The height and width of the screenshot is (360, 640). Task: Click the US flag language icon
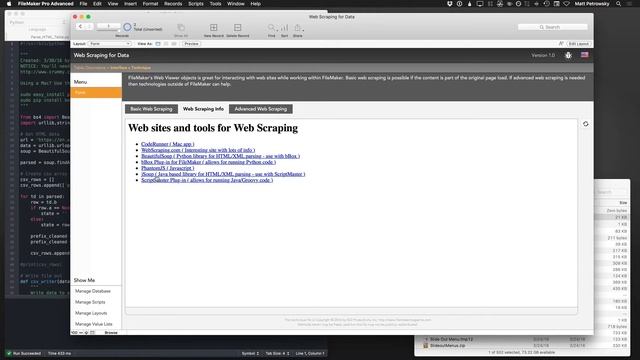585,55
